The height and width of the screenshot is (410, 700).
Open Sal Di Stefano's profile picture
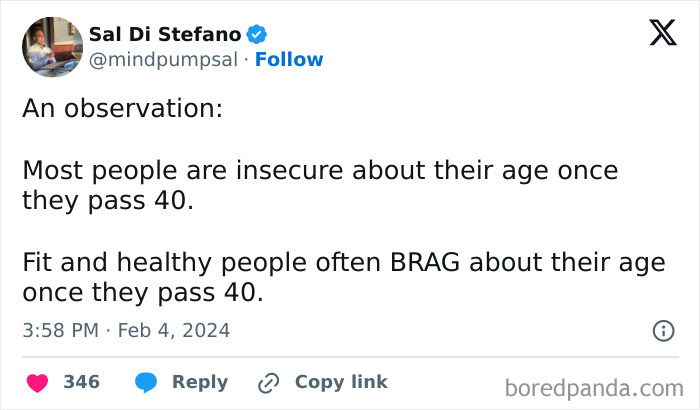click(x=53, y=47)
